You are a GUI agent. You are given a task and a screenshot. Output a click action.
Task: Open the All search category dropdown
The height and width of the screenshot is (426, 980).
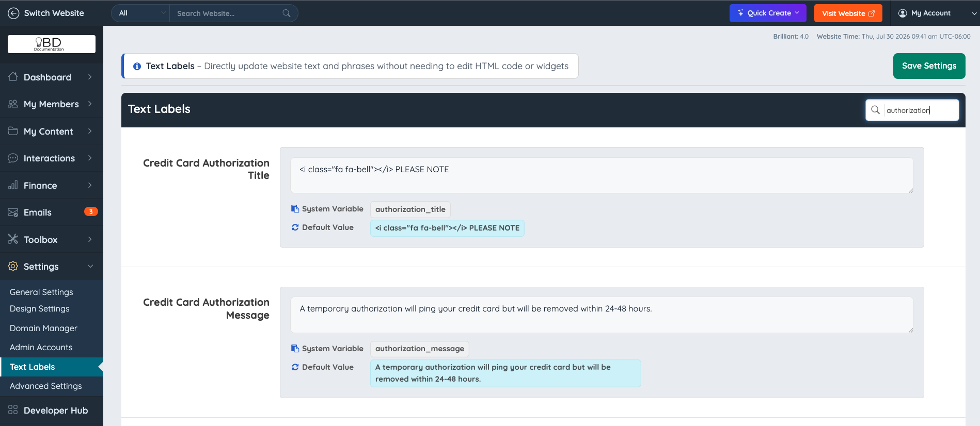pyautogui.click(x=140, y=13)
